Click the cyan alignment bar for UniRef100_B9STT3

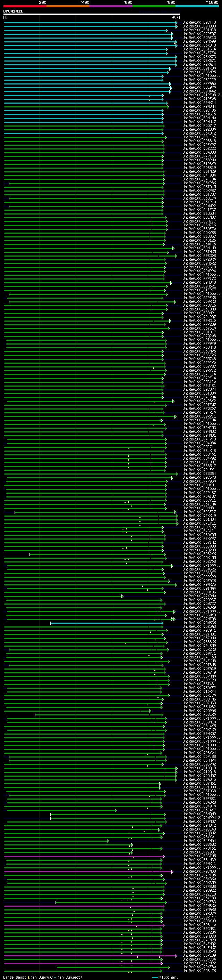(x=90, y=23)
